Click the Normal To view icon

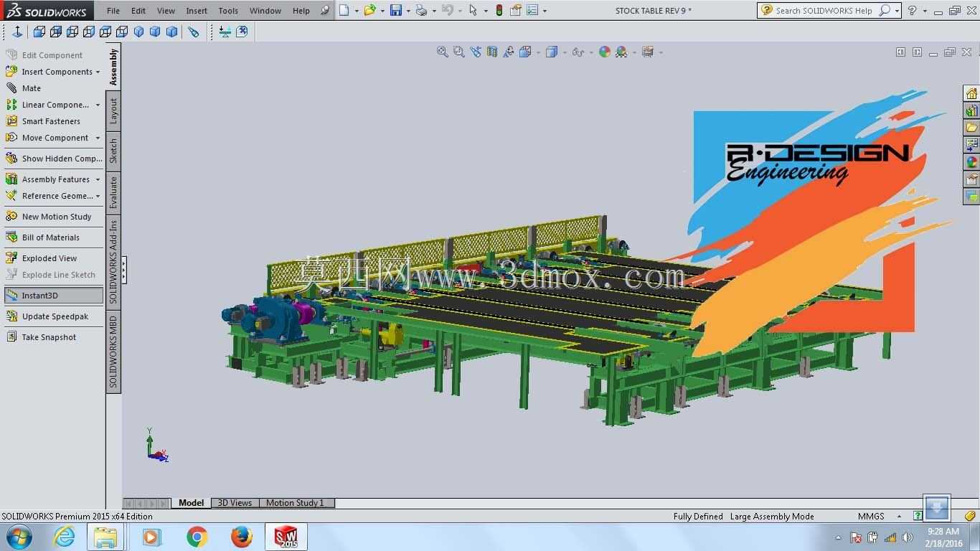17,32
